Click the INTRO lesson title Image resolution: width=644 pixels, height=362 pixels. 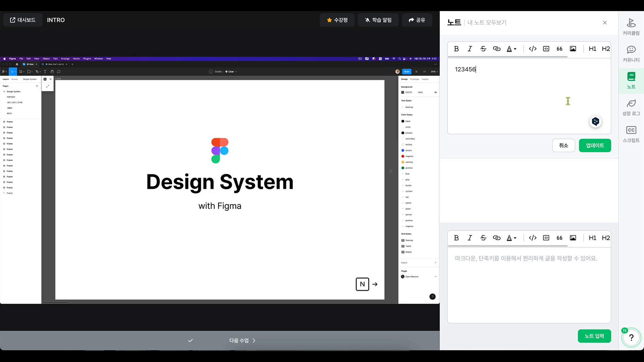coord(56,20)
